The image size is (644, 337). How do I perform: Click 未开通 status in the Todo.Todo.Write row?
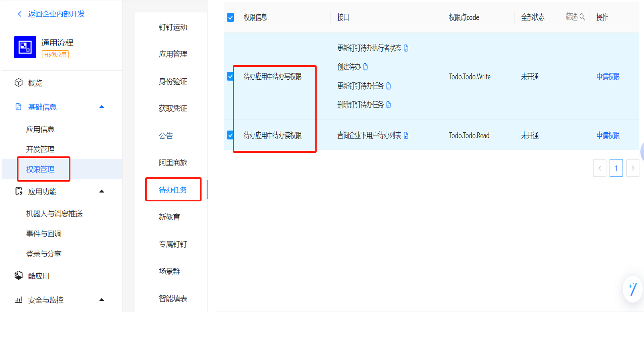click(x=530, y=77)
